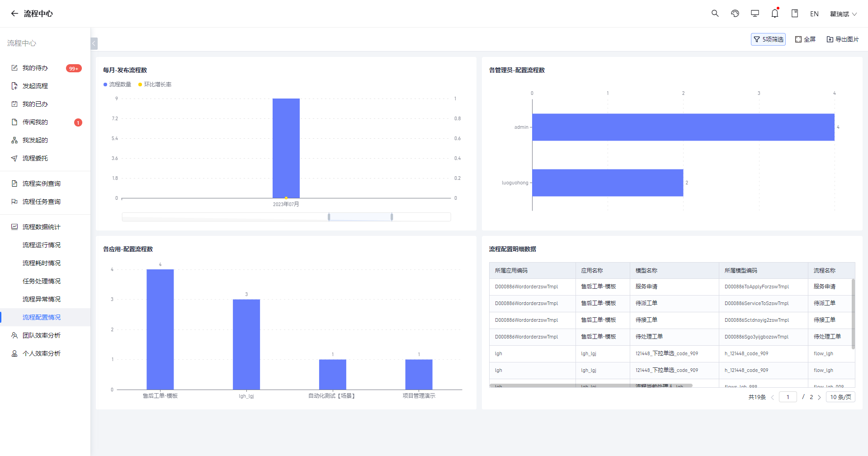Click the 我的已办 checkbox icon

click(14, 104)
